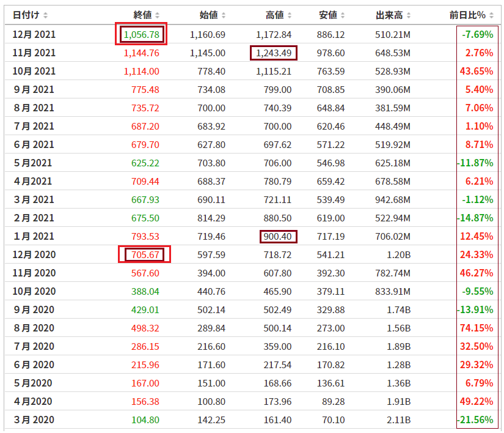Select change value 46.27%
504x433 pixels.
(477, 273)
